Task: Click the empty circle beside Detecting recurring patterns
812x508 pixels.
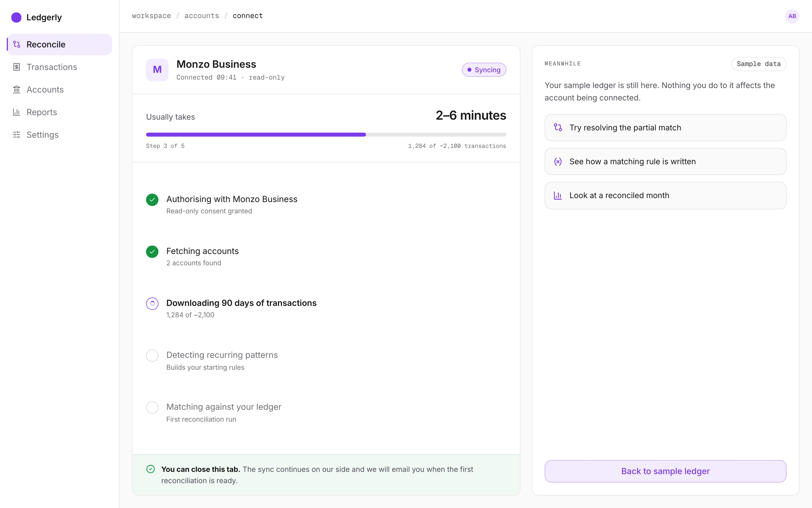Action: pyautogui.click(x=152, y=356)
